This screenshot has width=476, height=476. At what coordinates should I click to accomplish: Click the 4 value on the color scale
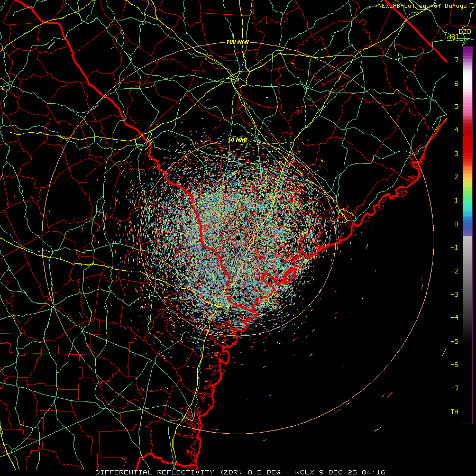click(x=456, y=130)
